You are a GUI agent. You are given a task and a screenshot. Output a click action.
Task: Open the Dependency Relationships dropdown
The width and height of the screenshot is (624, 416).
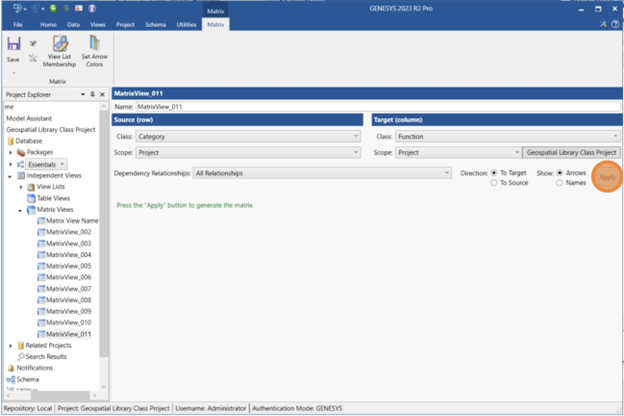tap(320, 172)
